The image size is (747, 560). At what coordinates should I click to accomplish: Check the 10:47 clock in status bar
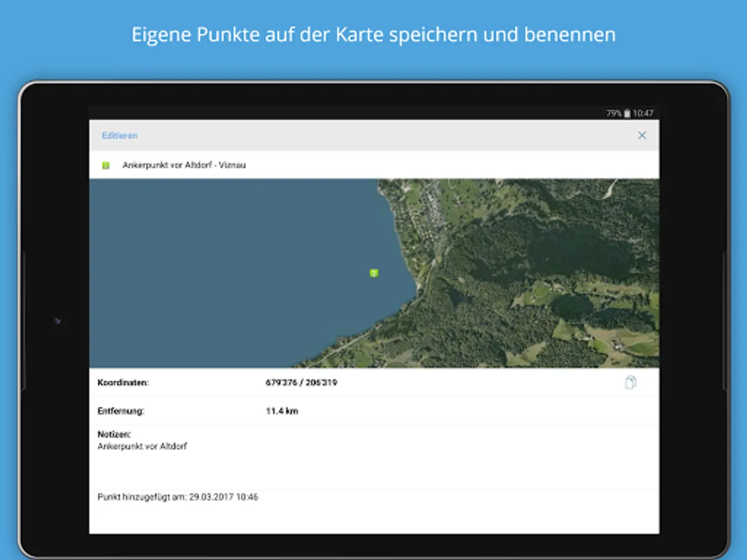[x=643, y=113]
